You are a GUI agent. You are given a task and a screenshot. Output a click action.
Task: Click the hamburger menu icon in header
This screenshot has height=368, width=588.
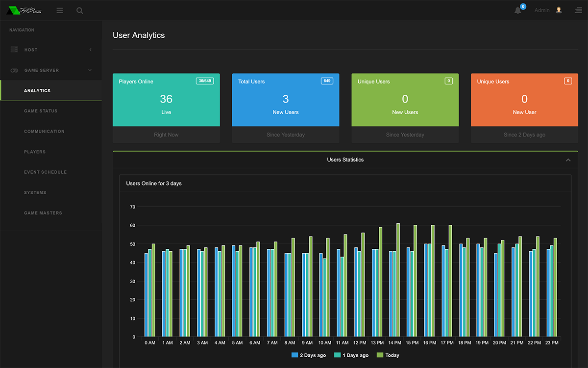point(60,10)
